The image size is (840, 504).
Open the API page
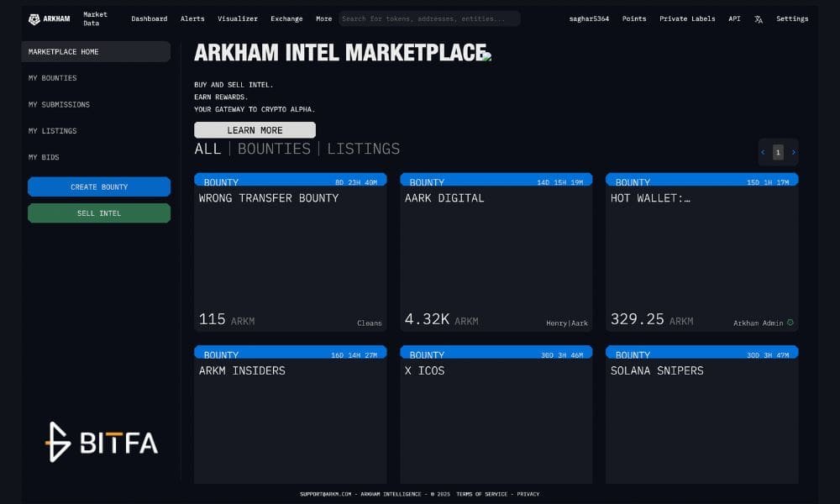click(x=734, y=18)
